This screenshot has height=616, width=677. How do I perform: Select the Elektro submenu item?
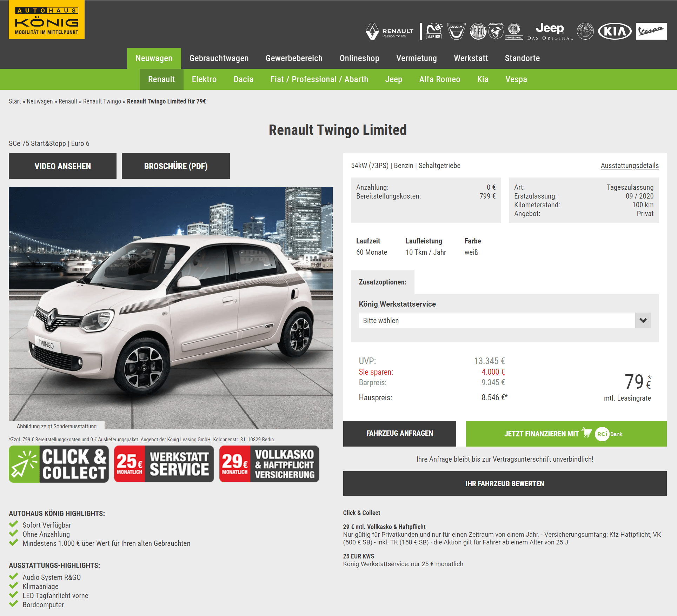click(204, 79)
